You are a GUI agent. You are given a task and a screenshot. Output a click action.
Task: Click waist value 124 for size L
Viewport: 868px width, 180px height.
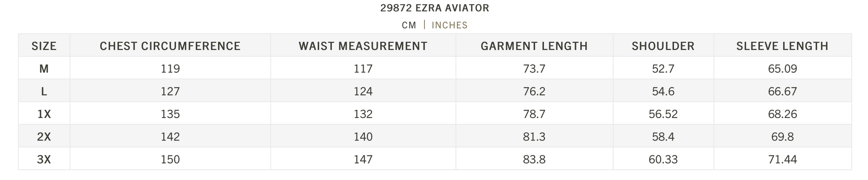tap(363, 91)
